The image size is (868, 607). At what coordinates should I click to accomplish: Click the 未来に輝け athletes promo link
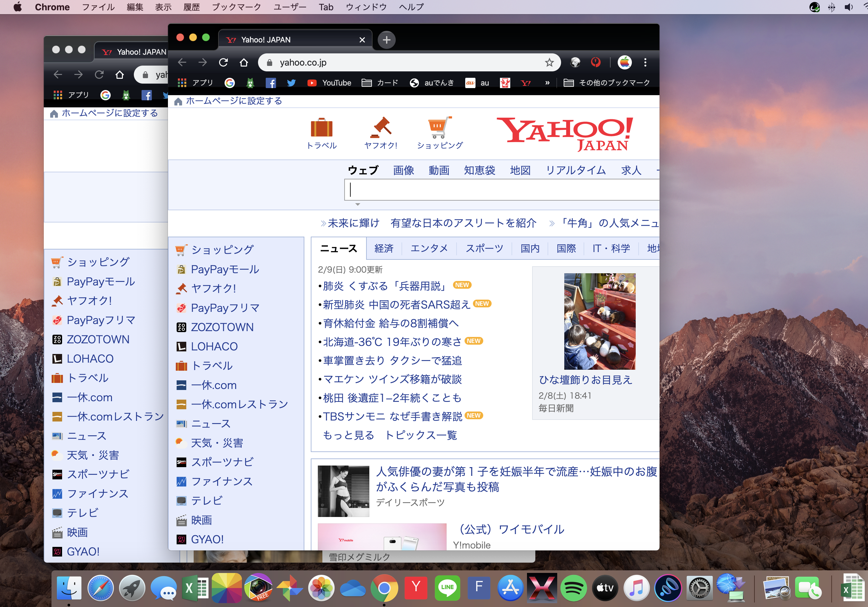pyautogui.click(x=432, y=223)
